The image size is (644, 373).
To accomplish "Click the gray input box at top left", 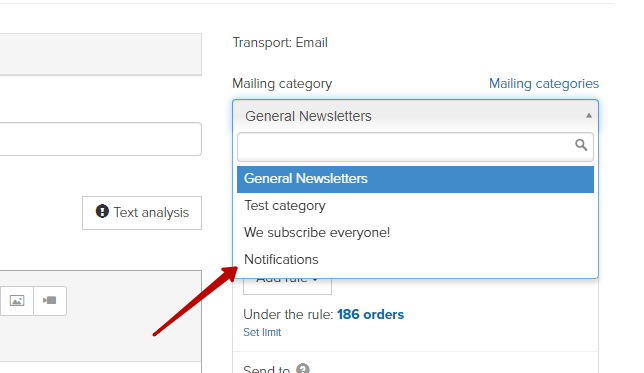I will point(101,54).
